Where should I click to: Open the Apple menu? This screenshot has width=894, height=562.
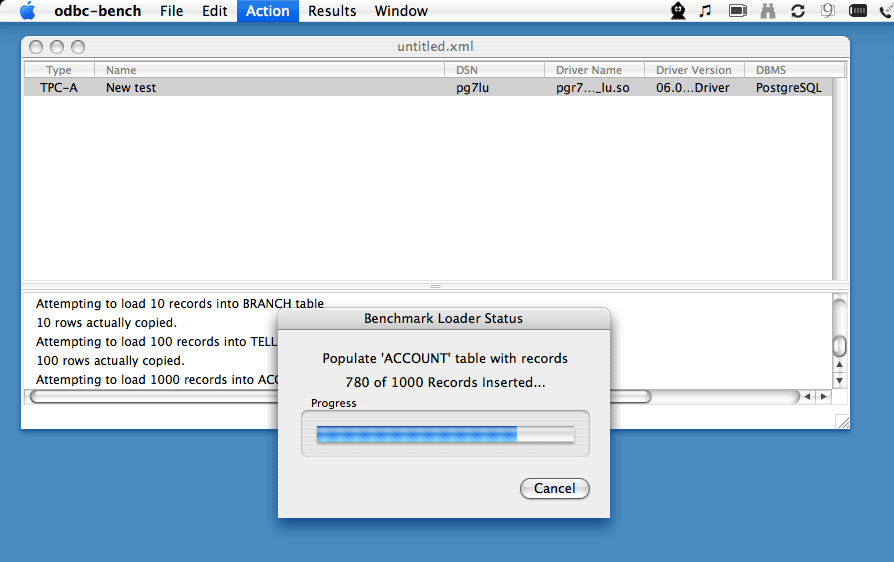pos(27,11)
